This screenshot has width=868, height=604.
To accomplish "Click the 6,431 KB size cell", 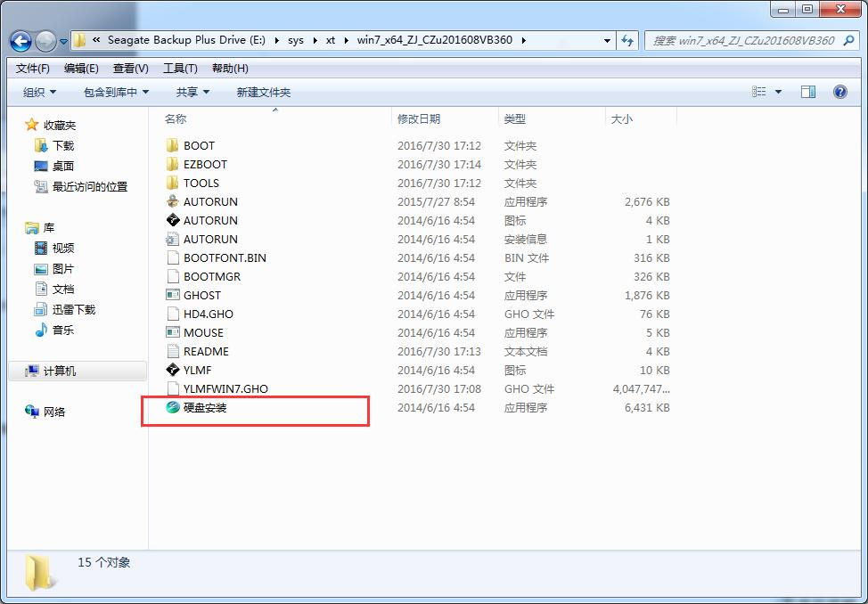I will coord(647,407).
